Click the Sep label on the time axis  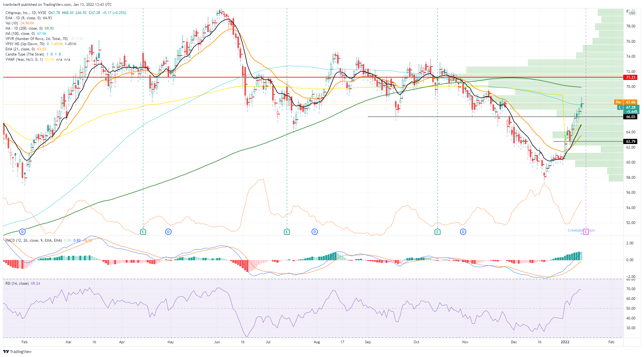click(368, 342)
